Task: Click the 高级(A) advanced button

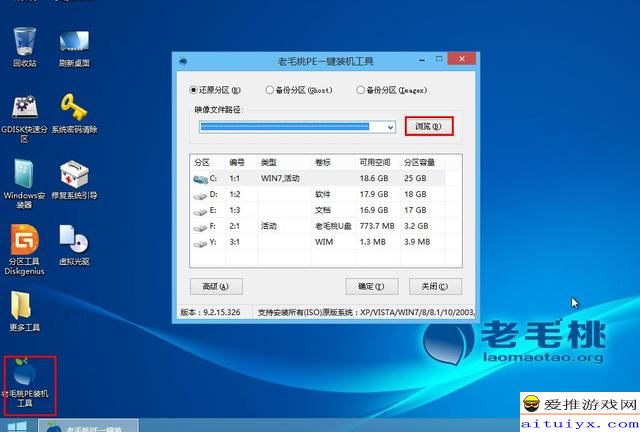Action: 216,286
